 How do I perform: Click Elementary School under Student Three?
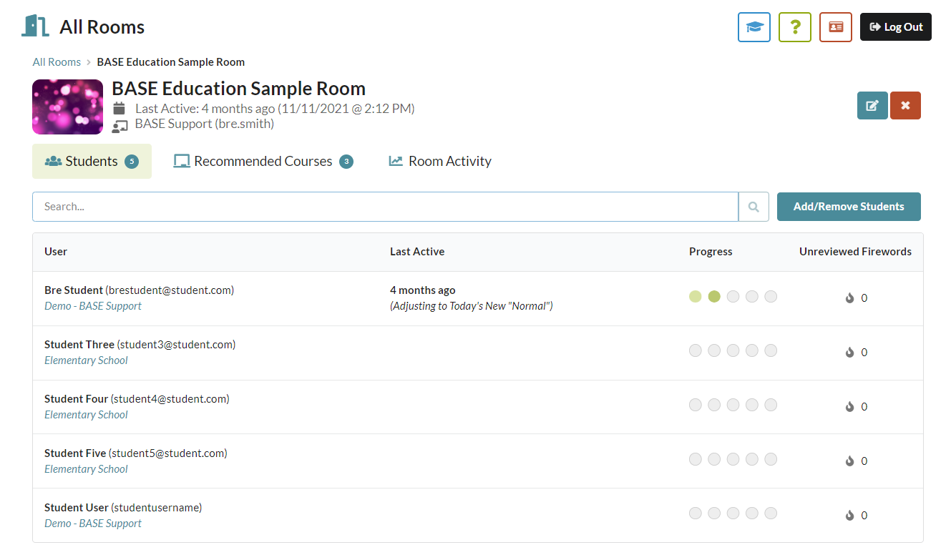pyautogui.click(x=86, y=360)
